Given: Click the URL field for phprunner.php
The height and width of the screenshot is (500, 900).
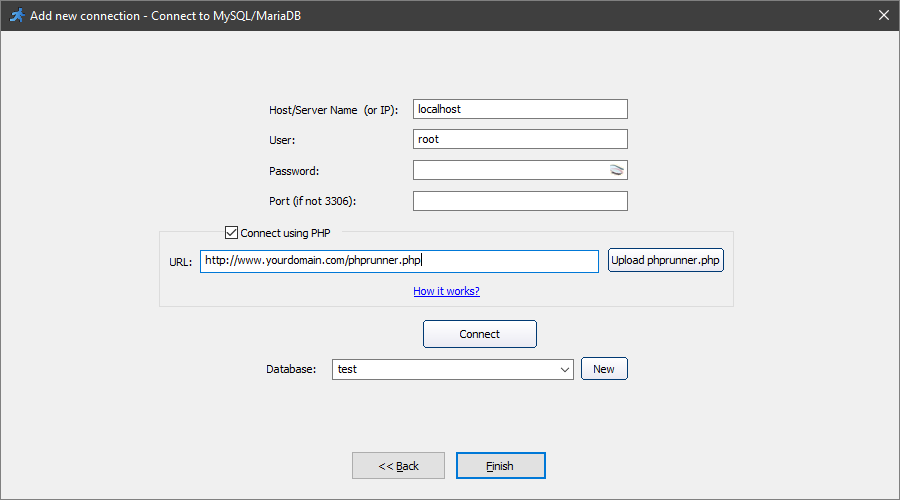Looking at the screenshot, I should pyautogui.click(x=399, y=261).
